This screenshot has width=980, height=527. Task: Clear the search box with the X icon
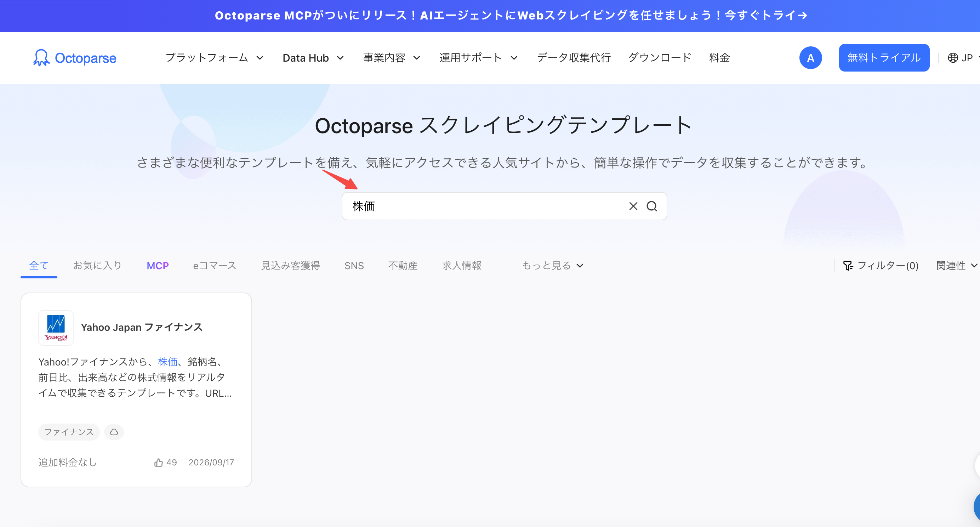click(x=633, y=206)
